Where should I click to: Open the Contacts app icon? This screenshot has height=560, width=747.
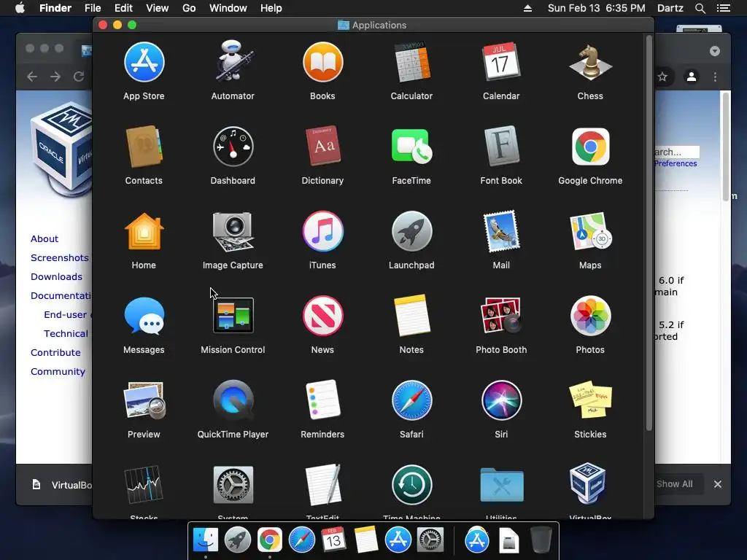[x=144, y=147]
